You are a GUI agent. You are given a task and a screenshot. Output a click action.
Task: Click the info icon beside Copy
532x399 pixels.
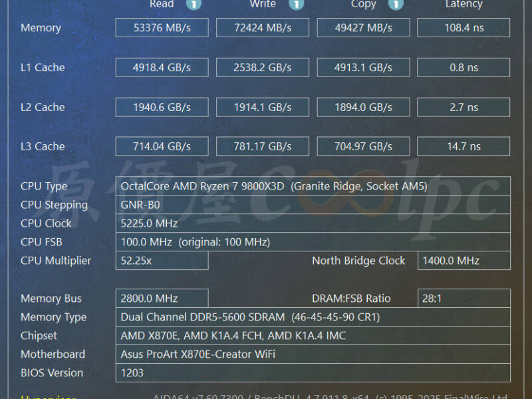point(396,4)
